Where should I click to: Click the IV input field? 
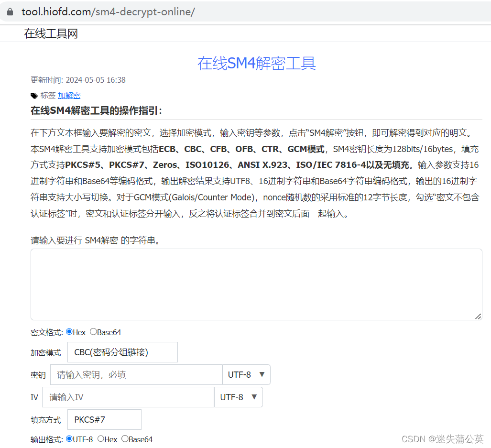128,397
